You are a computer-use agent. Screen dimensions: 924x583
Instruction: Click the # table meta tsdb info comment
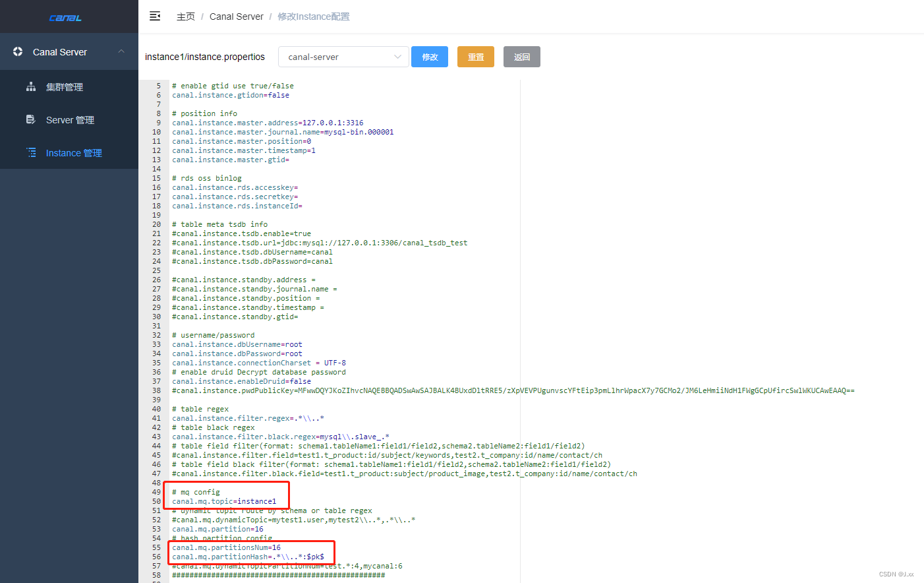(x=219, y=224)
